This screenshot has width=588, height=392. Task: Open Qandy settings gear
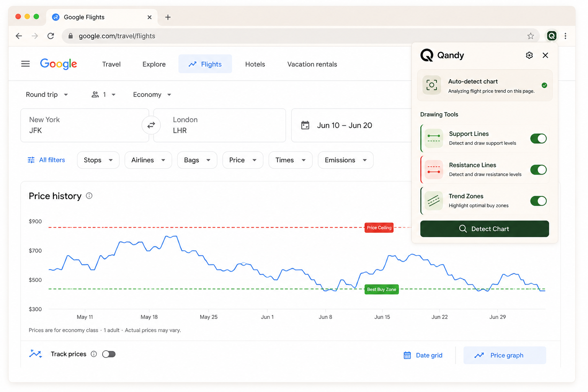[x=529, y=56]
